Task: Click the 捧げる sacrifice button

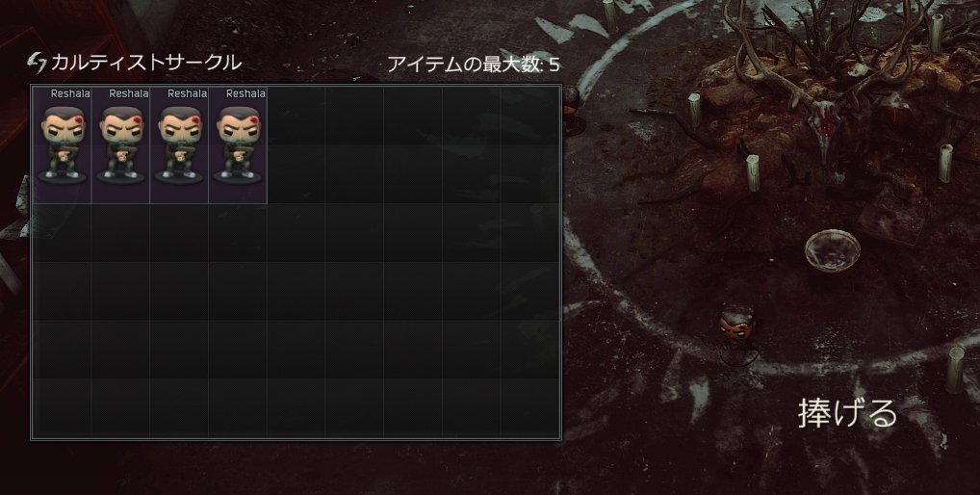Action: pos(847,413)
